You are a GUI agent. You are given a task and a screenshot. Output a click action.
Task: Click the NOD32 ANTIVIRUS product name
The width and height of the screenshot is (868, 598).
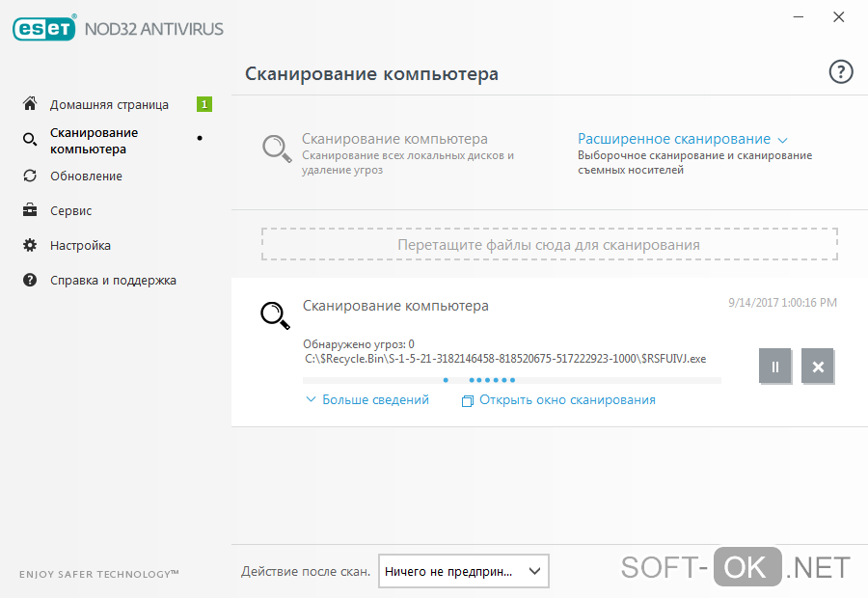[x=154, y=29]
